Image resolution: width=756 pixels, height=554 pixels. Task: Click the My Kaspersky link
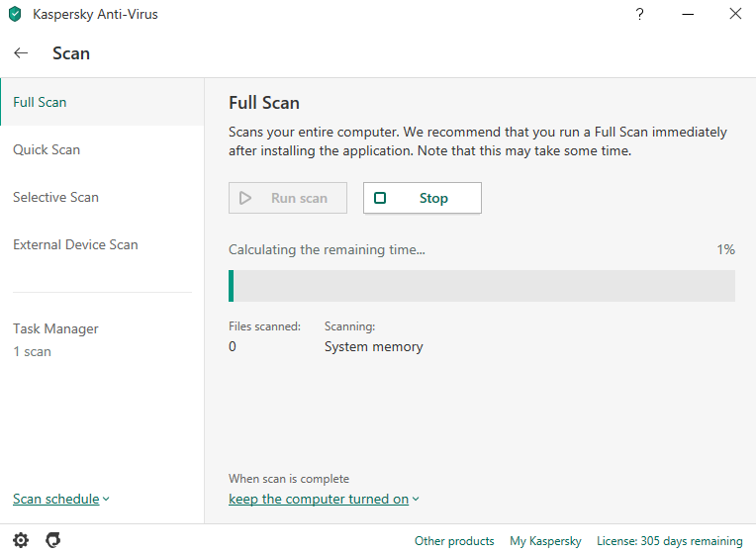(545, 541)
